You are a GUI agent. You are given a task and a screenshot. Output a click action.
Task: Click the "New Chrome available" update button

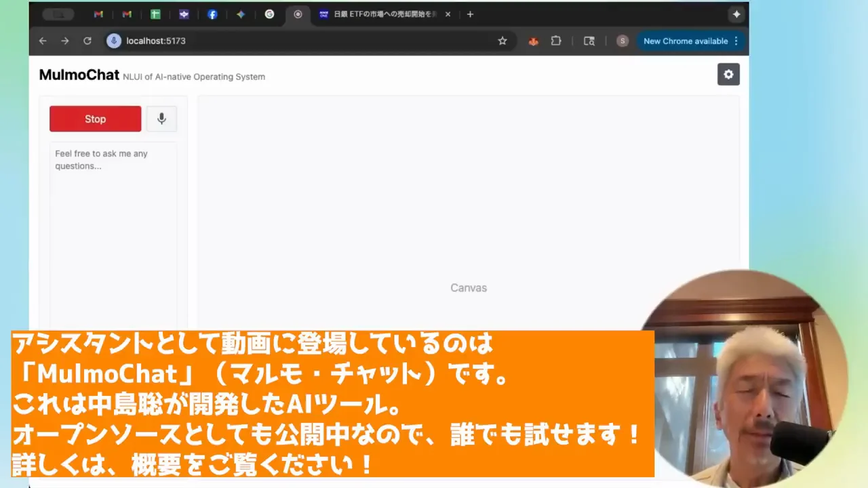point(691,41)
